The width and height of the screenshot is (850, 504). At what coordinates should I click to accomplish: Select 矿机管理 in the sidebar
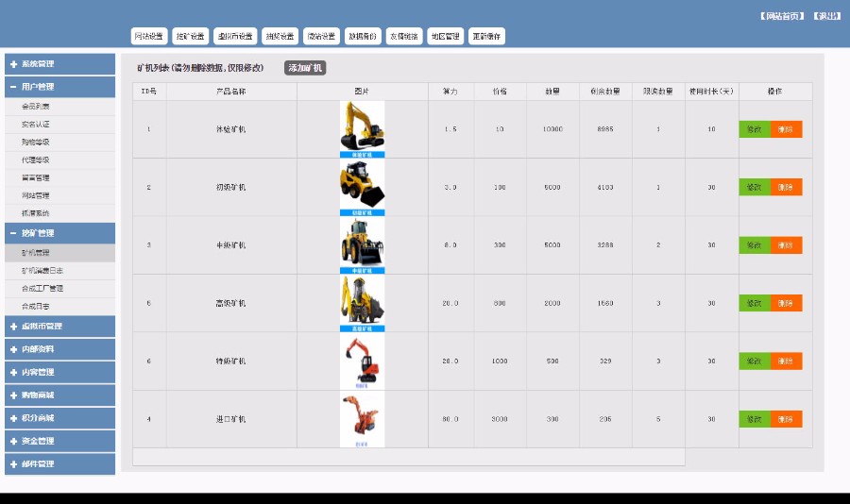point(60,253)
